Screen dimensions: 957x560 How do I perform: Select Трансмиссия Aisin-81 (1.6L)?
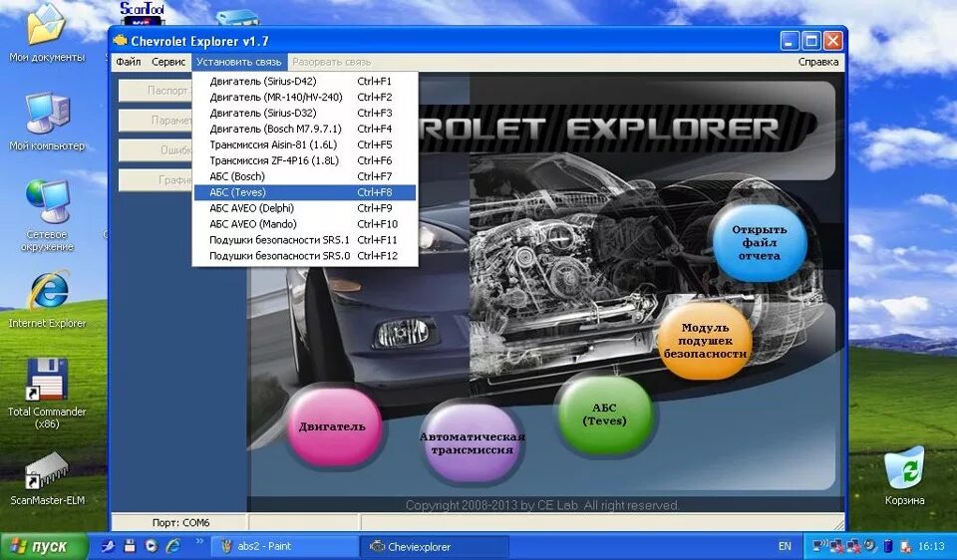pos(305,144)
